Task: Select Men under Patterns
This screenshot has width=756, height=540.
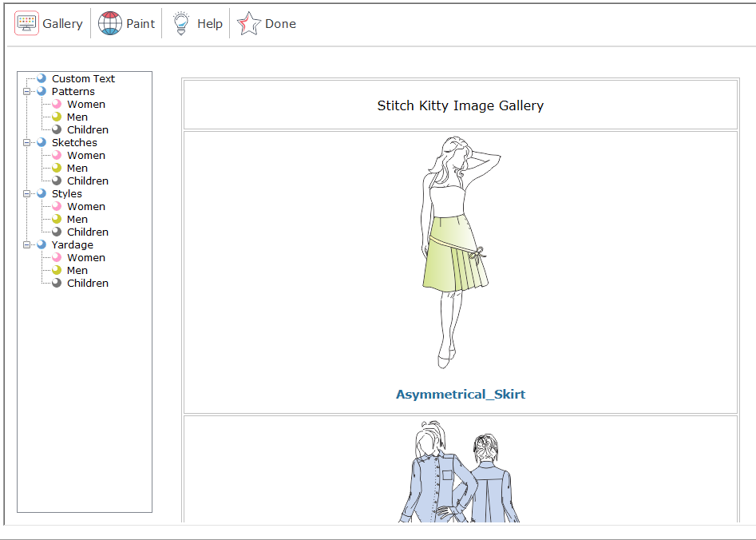Action: [x=77, y=117]
